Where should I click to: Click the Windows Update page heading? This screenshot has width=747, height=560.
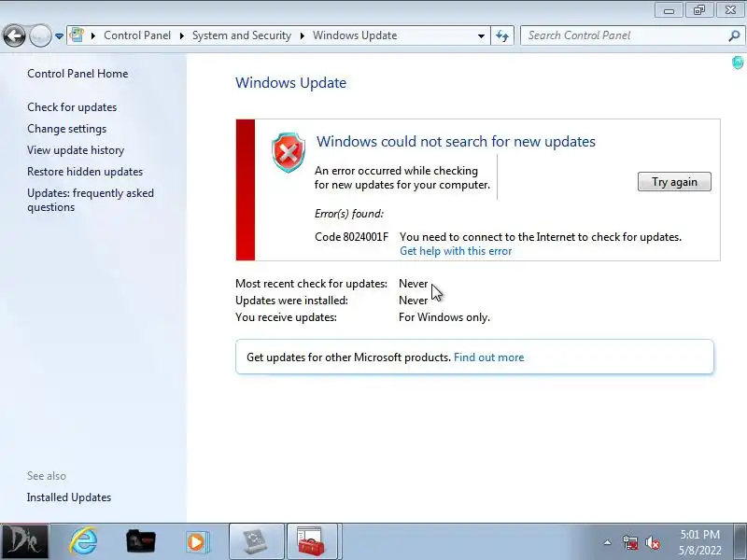290,82
